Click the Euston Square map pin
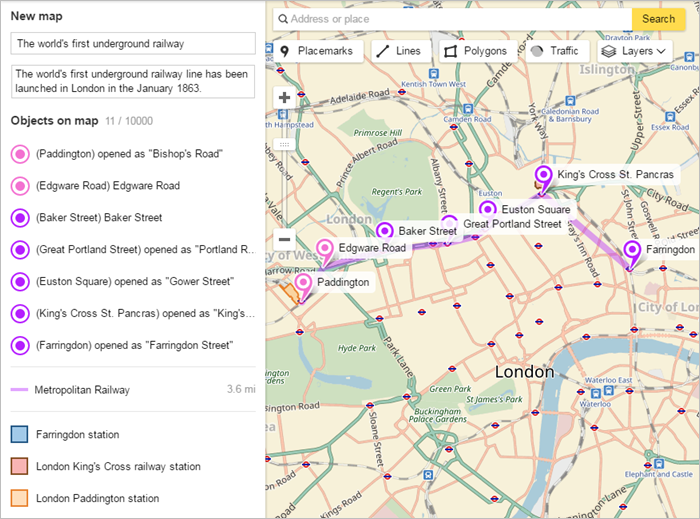700x519 pixels. pos(487,210)
